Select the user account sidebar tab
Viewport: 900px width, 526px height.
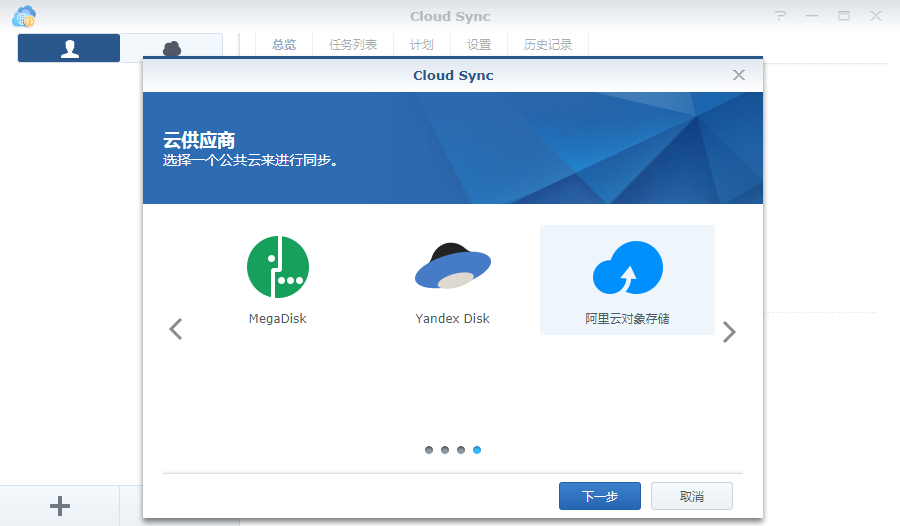click(69, 48)
